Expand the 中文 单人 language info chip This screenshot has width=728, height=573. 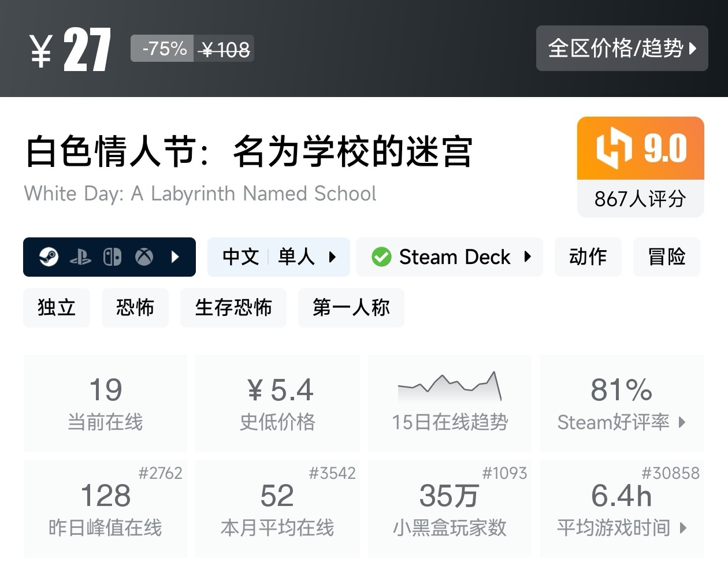[x=278, y=257]
